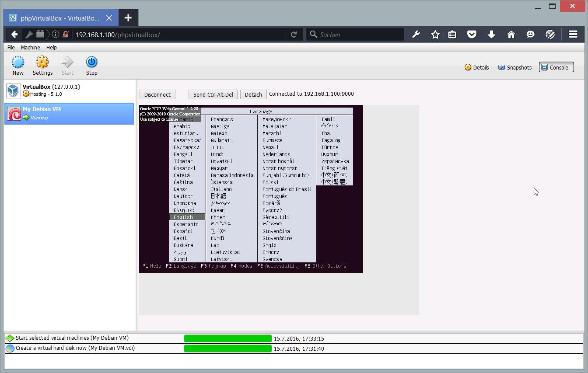588x373 pixels.
Task: Open the Help menu
Action: [x=52, y=47]
